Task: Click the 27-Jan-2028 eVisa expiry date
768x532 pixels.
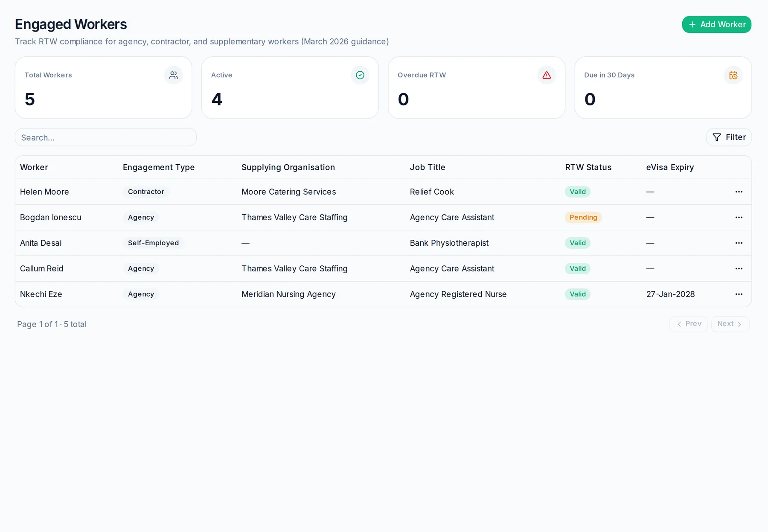Action: [670, 294]
